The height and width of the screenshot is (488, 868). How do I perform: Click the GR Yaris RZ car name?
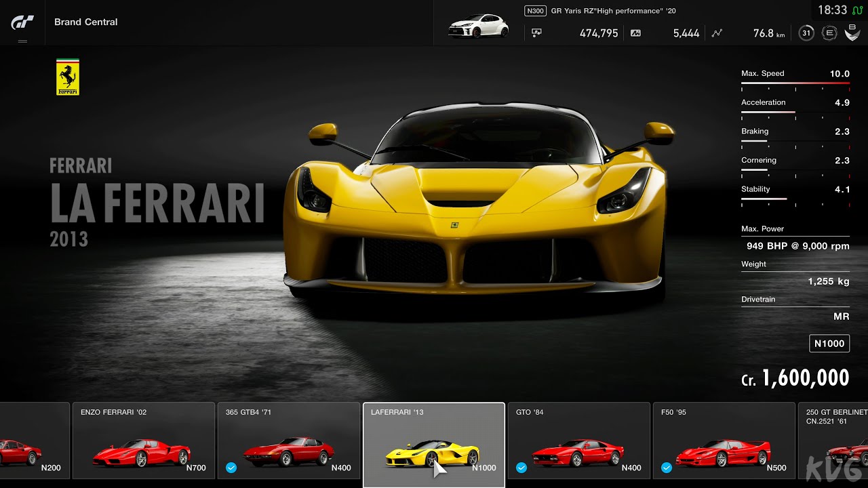[x=614, y=11]
